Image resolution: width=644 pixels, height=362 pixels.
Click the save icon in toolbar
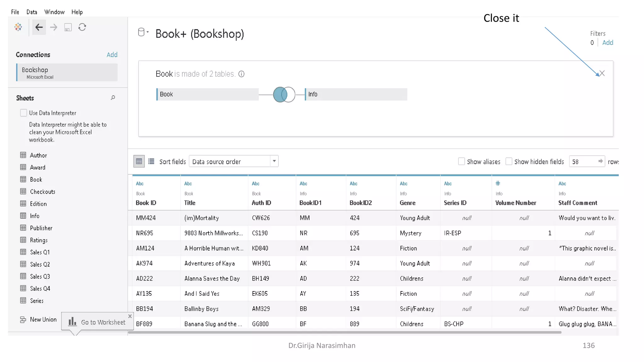pyautogui.click(x=68, y=28)
